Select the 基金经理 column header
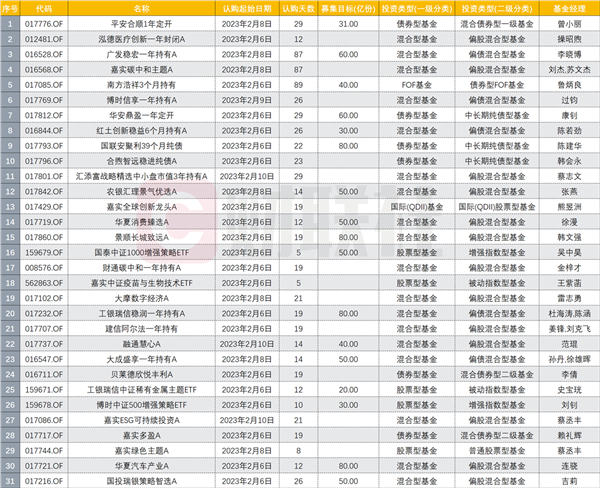Viewport: 600px width, 488px height. coord(569,8)
